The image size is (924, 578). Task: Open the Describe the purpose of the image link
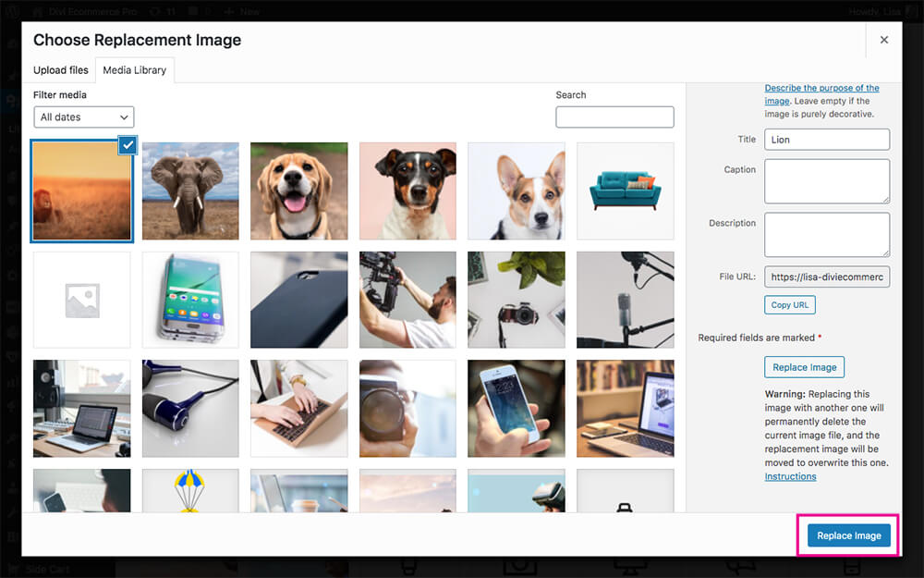point(821,93)
